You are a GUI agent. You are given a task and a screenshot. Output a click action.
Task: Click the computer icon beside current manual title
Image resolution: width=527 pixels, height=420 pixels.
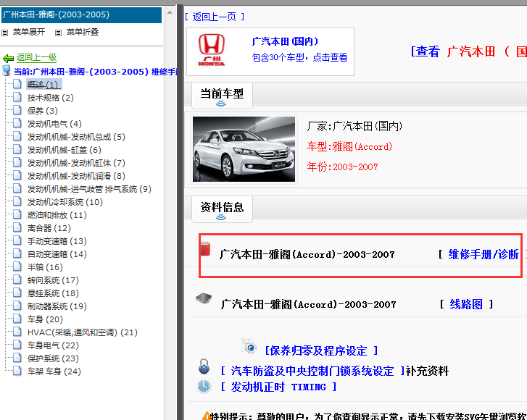pyautogui.click(x=7, y=70)
